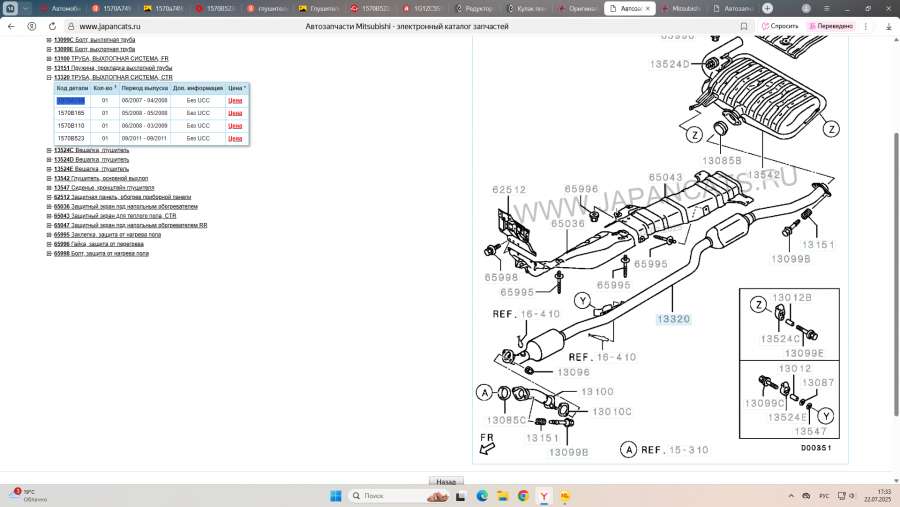This screenshot has width=900, height=507.
Task: Click the Назад button at page bottom
Action: [446, 481]
